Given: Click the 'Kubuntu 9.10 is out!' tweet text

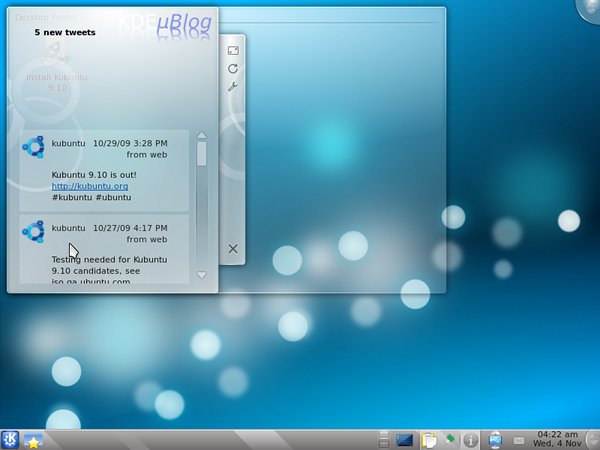Looking at the screenshot, I should tap(94, 175).
